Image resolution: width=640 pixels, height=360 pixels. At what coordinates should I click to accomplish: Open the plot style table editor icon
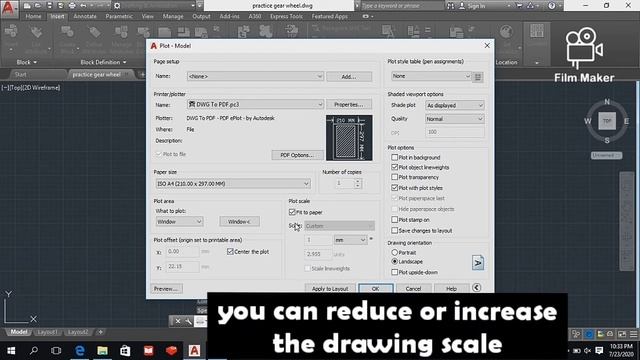click(x=478, y=77)
